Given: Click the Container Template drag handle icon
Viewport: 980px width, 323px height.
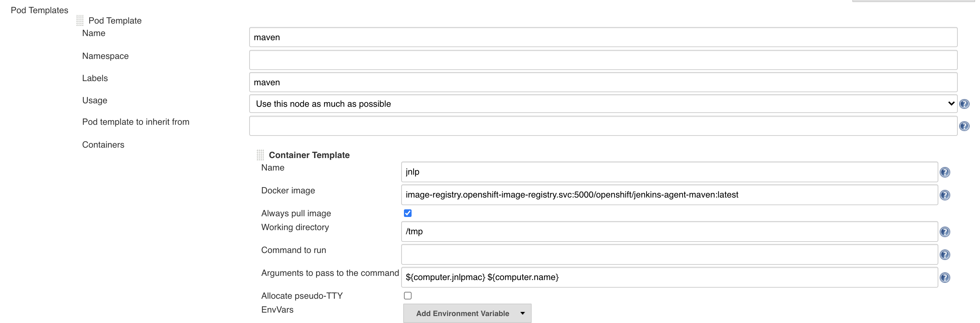Looking at the screenshot, I should (x=260, y=154).
